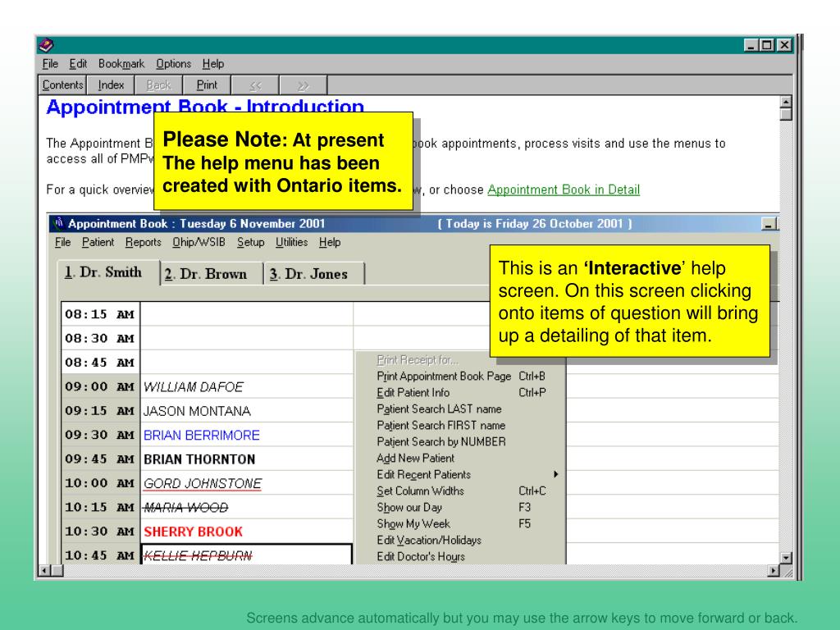Click the Back button
Screen dimensions: 840x630
[x=158, y=84]
